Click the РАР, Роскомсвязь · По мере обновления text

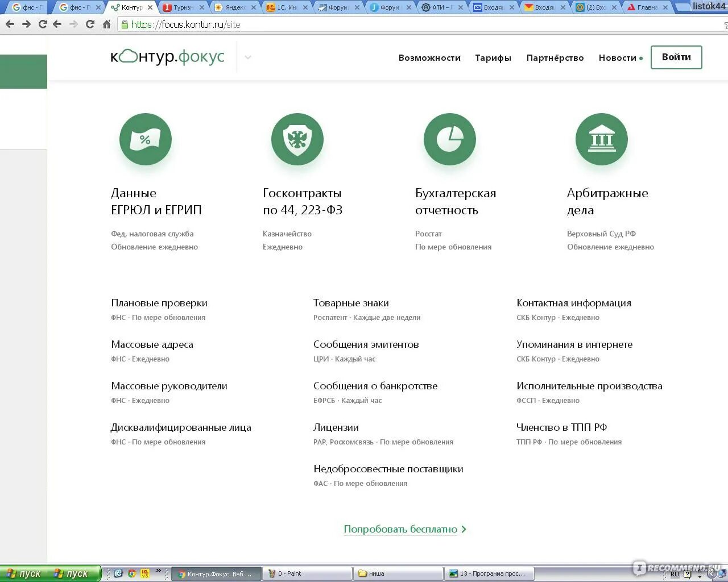point(383,442)
